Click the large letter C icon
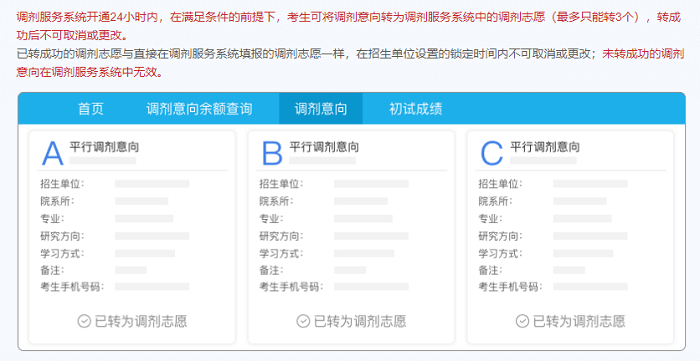Image resolution: width=700 pixels, height=361 pixels. (492, 153)
